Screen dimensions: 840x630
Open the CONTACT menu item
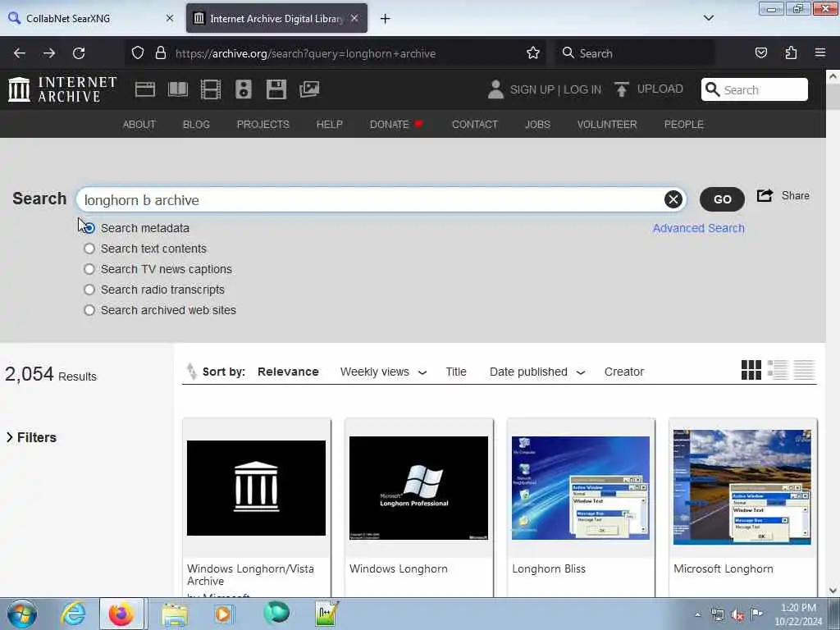[475, 125]
